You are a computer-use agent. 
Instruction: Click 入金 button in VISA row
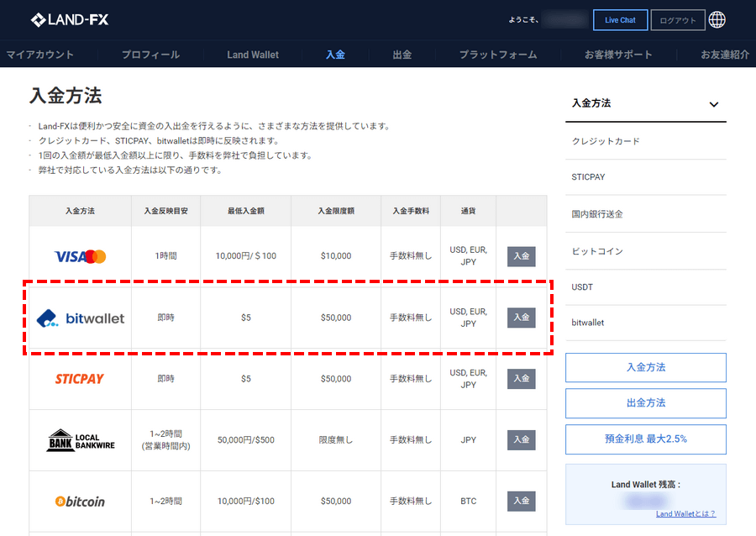tap(521, 256)
